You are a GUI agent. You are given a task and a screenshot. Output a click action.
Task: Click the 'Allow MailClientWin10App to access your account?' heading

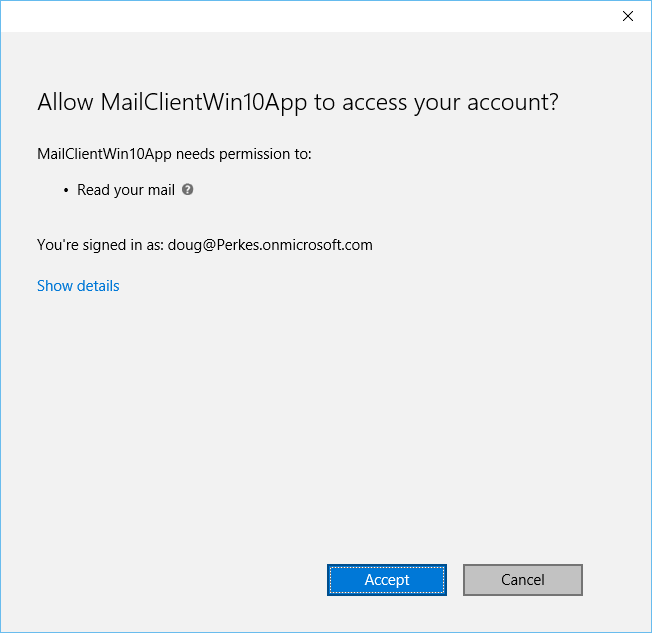click(298, 102)
